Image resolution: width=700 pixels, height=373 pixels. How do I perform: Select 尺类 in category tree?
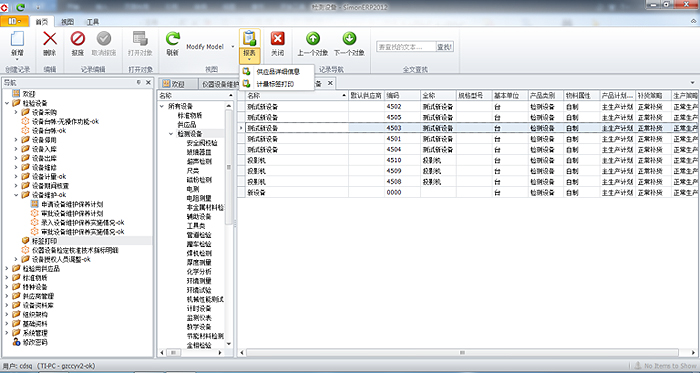click(x=193, y=170)
